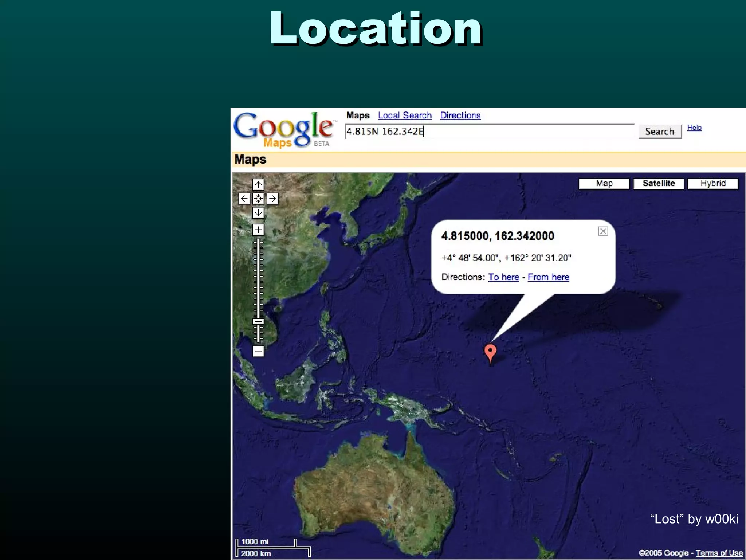Screen dimensions: 746x560
Task: Pan map left with the left arrow
Action: click(244, 199)
